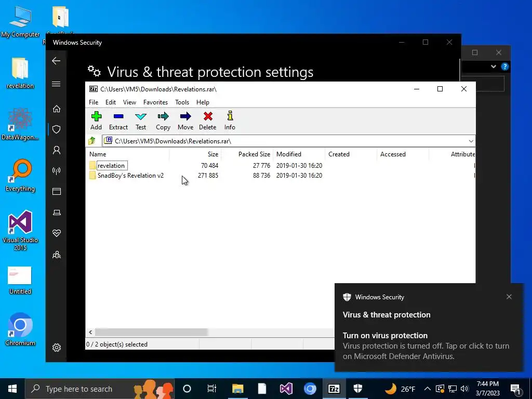Image resolution: width=532 pixels, height=399 pixels.
Task: Click the back arrow in Windows Security
Action: pyautogui.click(x=56, y=61)
